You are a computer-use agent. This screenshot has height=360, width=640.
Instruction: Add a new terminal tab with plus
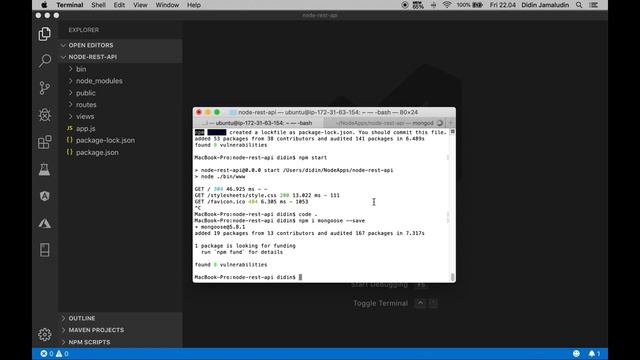[451, 123]
